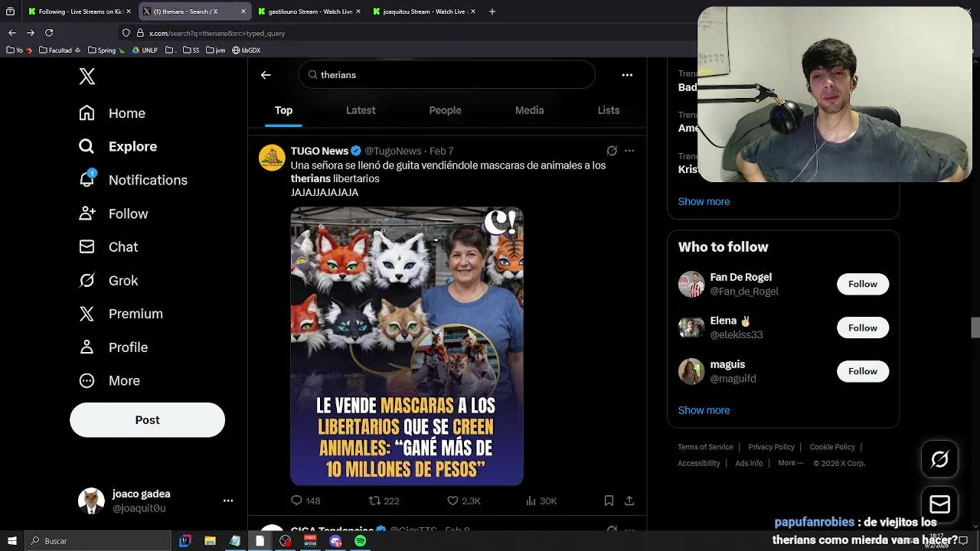The height and width of the screenshot is (551, 980).
Task: Open the More menu in sidebar
Action: [109, 381]
